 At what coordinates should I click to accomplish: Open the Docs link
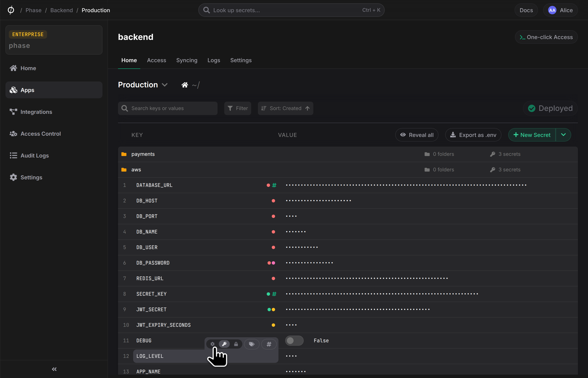[x=526, y=10]
